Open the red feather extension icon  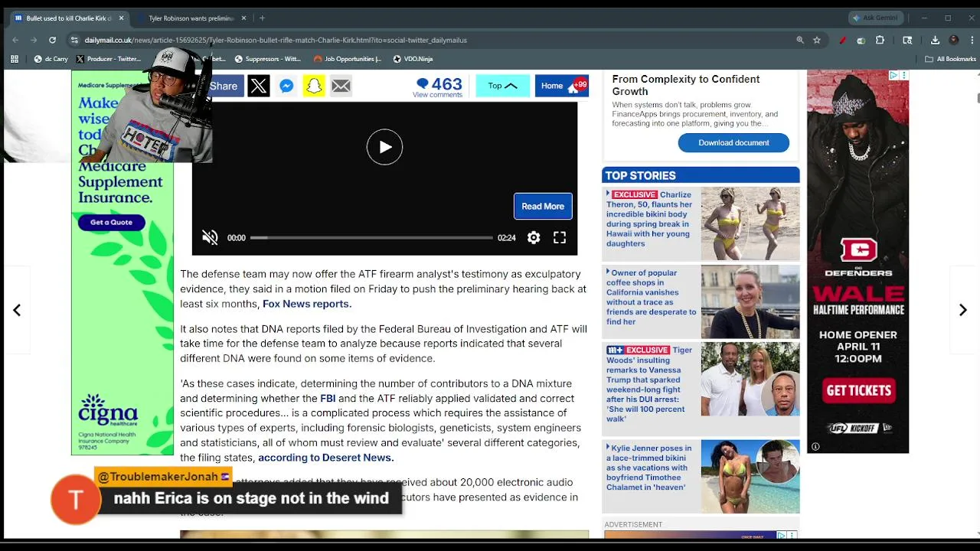[x=843, y=40]
